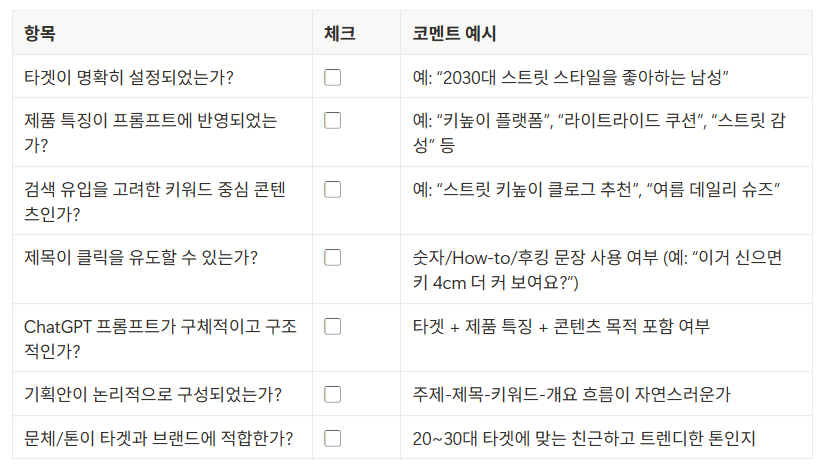821x467 pixels.
Task: Click the 체크 column header
Action: click(x=340, y=34)
